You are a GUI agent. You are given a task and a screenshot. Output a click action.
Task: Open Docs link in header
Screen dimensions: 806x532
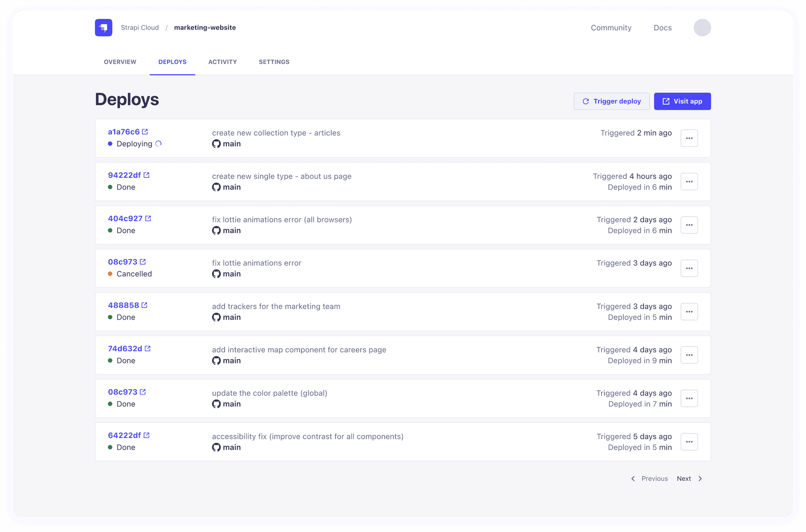[x=662, y=28]
